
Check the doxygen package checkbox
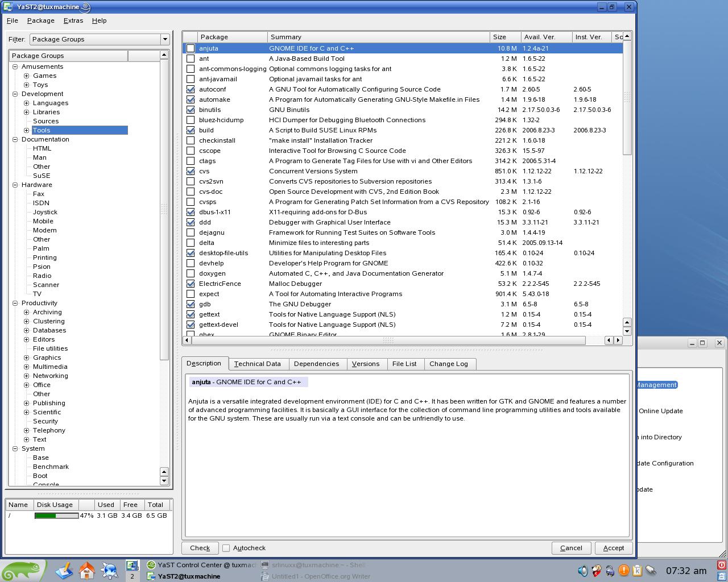[x=191, y=273]
